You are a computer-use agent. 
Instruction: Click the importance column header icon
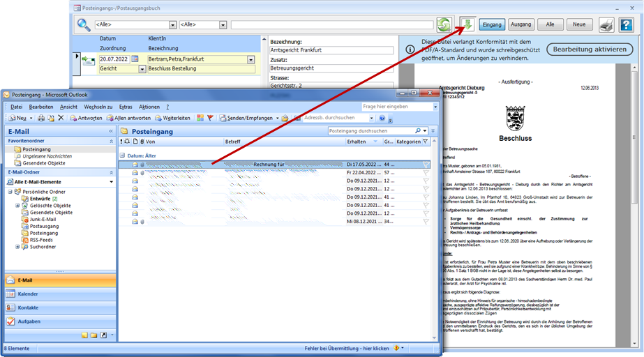[121, 142]
